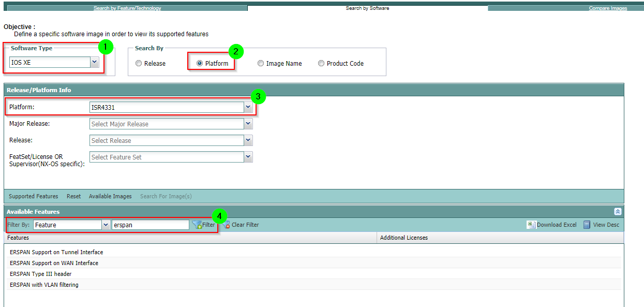Image resolution: width=644 pixels, height=307 pixels.
Task: Collapse the Available Features panel with the chevron icon
Action: (x=617, y=211)
